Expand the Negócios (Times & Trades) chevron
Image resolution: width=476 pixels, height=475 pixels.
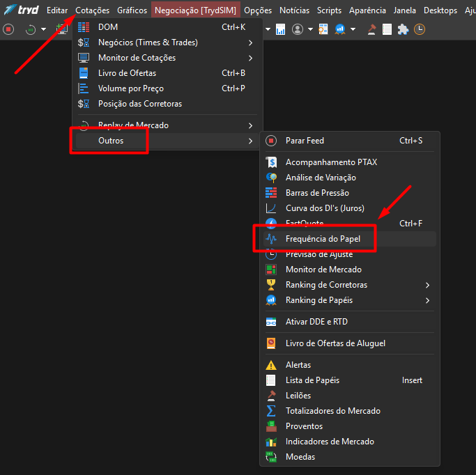[x=250, y=42]
